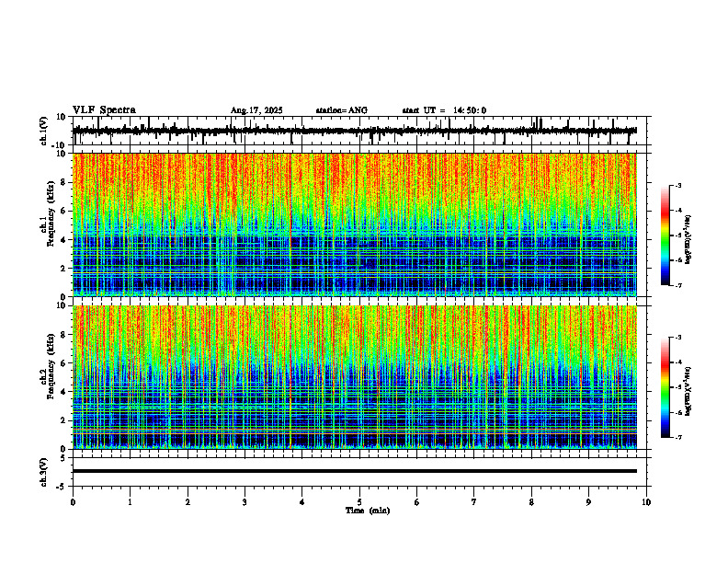Click the ch.1 color bar log PSD label
The image size is (728, 563).
[688, 240]
